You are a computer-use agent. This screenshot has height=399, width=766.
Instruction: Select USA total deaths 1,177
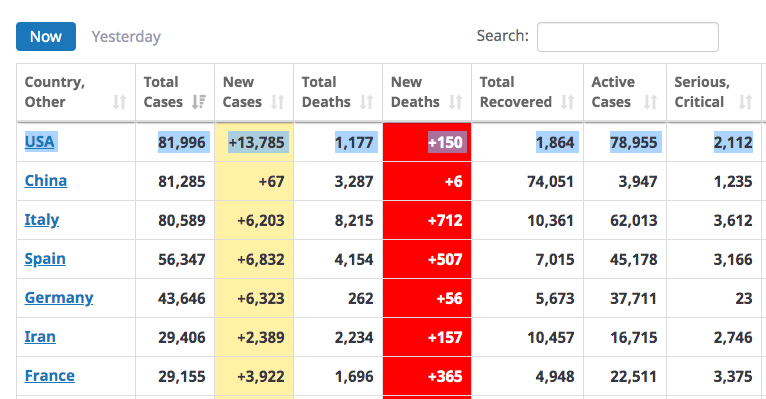[354, 142]
